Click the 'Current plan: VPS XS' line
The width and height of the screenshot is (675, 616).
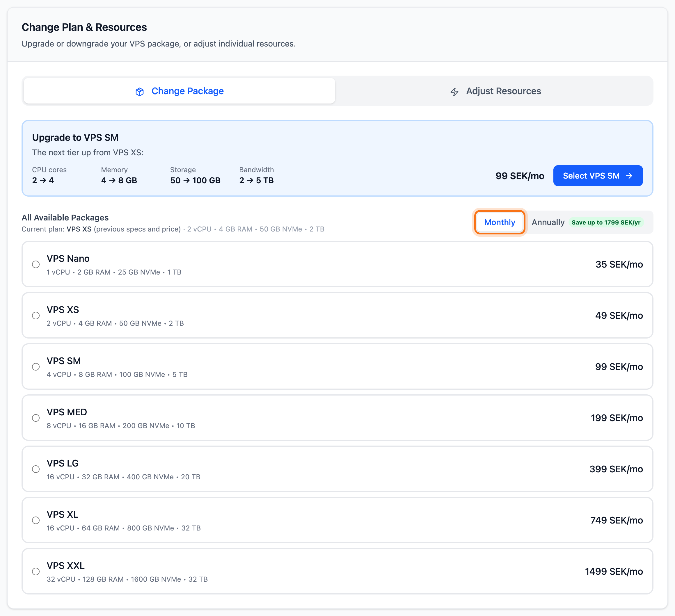pos(173,229)
